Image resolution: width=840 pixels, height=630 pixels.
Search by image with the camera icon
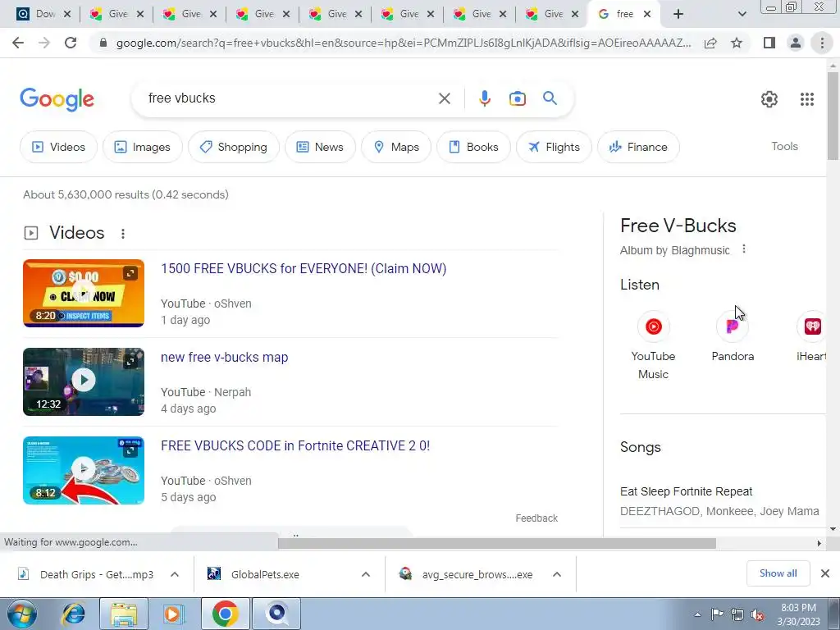click(x=517, y=98)
